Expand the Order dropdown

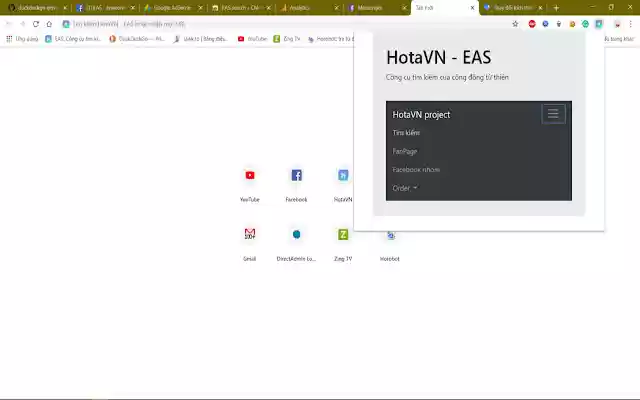[x=405, y=188]
